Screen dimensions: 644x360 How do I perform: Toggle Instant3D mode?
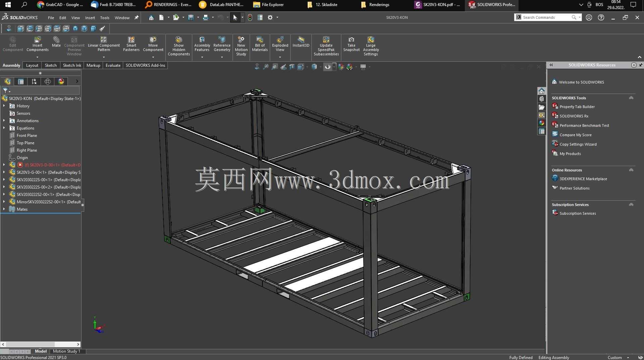[301, 42]
